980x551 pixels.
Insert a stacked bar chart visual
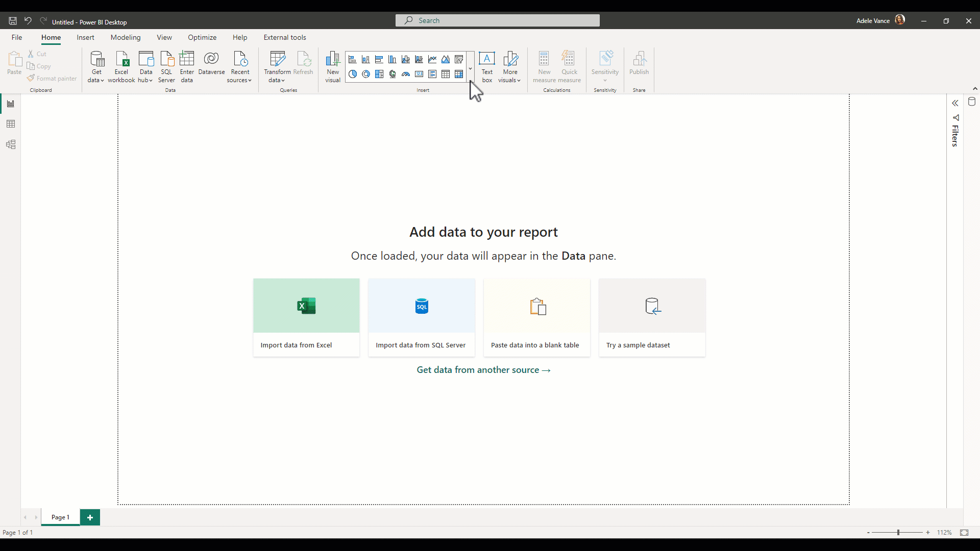click(x=352, y=60)
